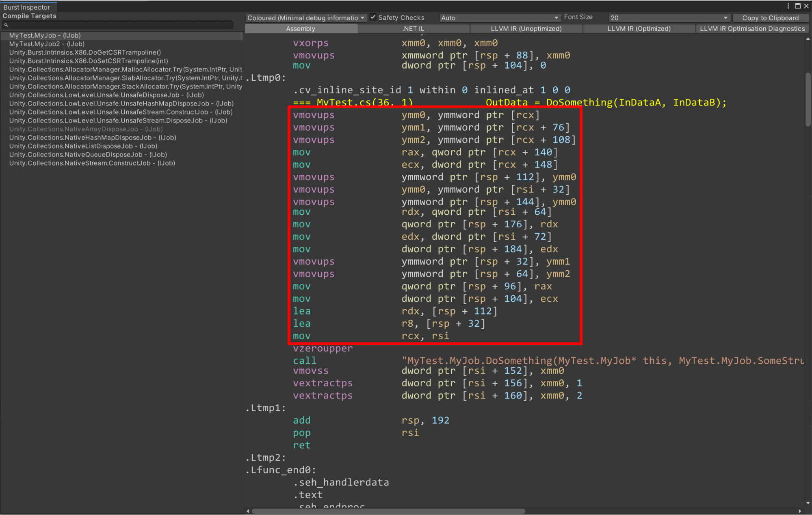This screenshot has height=515, width=812.
Task: Click the search magnifier icon in Compile Targets
Action: coord(6,25)
